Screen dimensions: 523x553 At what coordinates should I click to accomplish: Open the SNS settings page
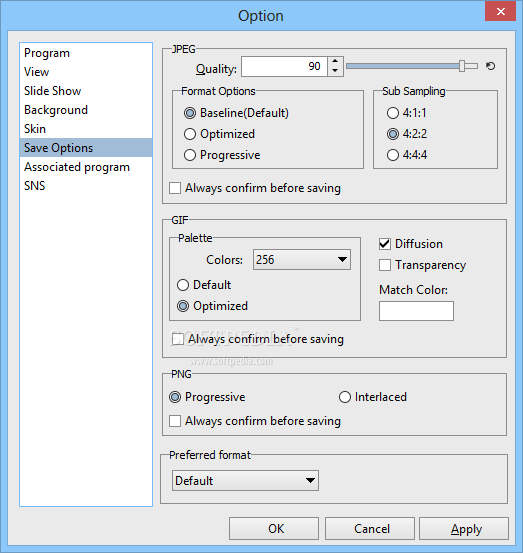coord(86,186)
